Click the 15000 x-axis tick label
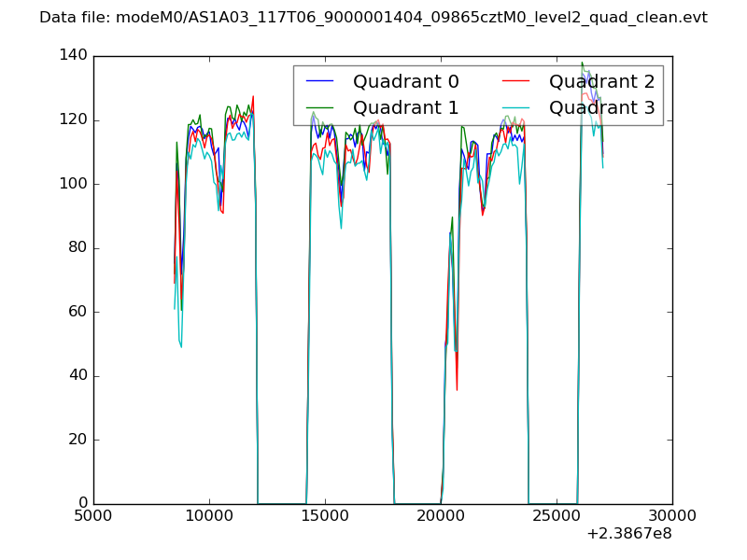 tap(325, 516)
